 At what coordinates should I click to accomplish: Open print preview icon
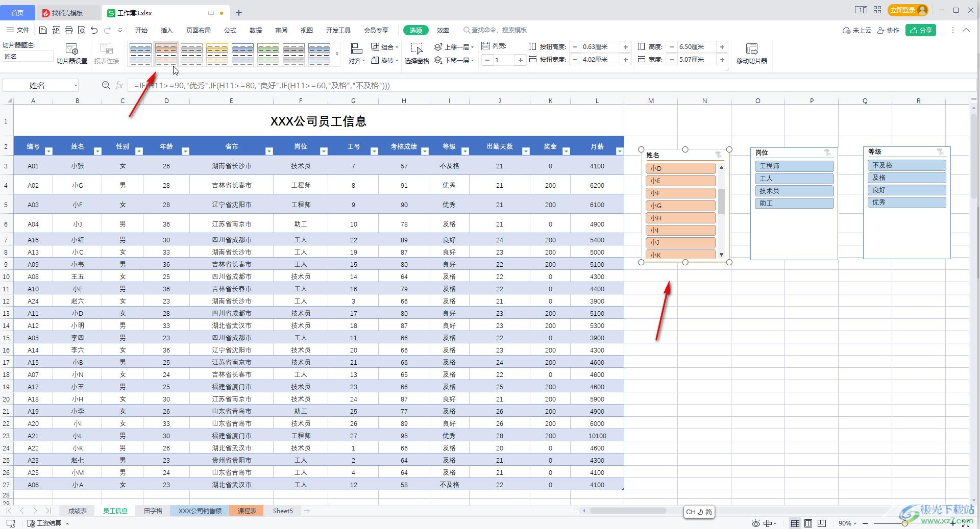click(81, 30)
